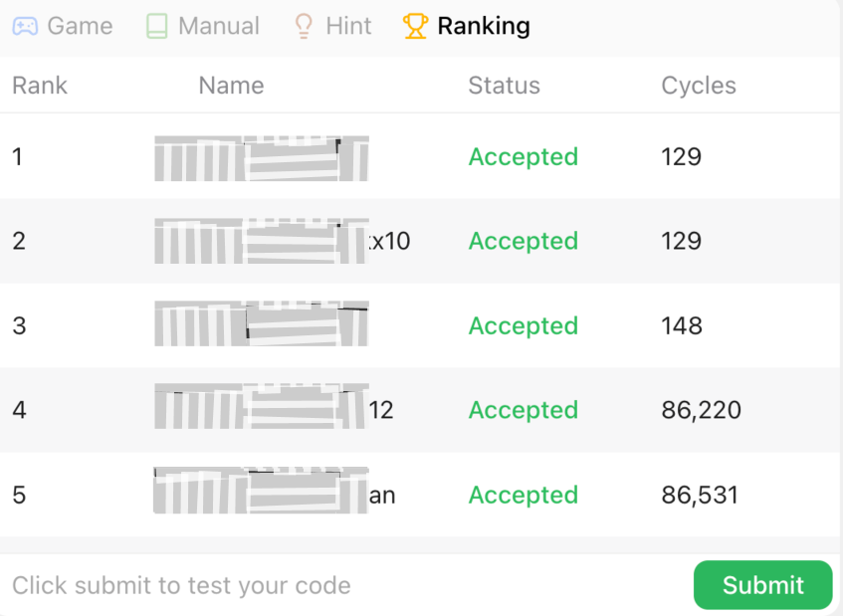
Task: Select the Ranking tab label
Action: 484,26
